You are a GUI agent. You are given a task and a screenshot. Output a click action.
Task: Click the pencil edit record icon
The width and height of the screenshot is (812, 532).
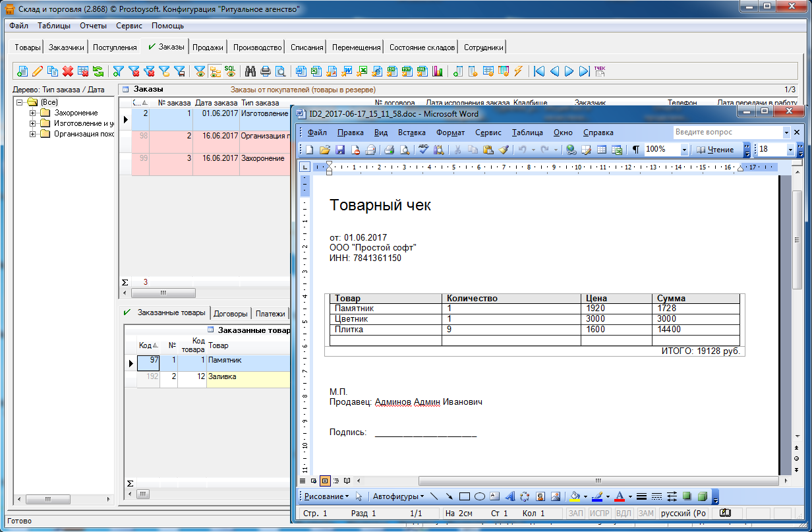(38, 71)
